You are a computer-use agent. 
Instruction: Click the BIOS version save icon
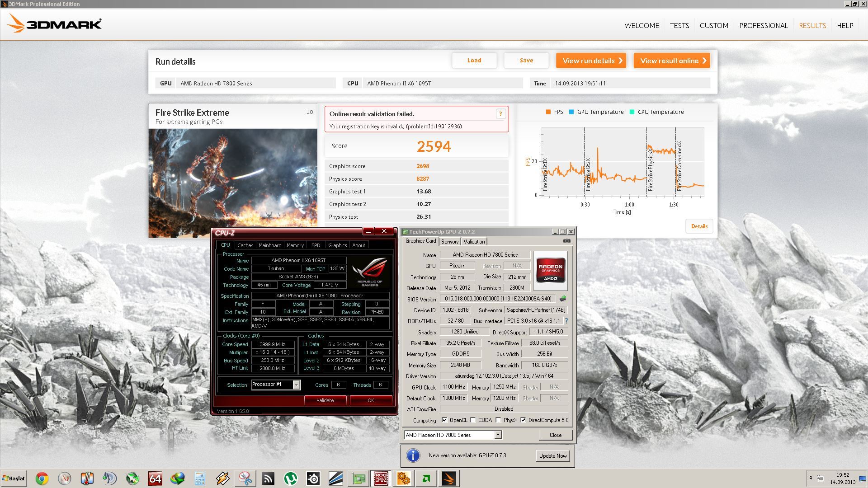click(x=563, y=299)
